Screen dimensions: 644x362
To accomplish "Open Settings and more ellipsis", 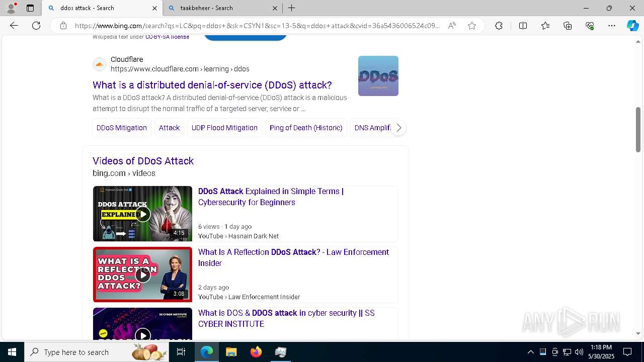I will point(612,26).
